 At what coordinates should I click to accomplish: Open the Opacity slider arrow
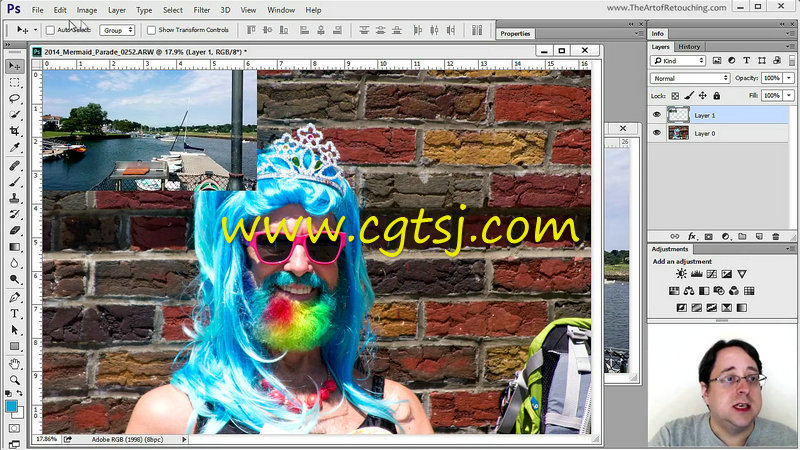[789, 78]
